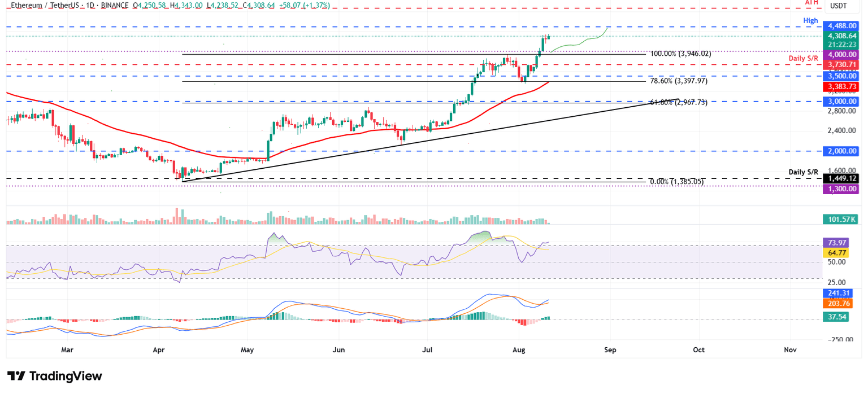Image resolution: width=868 pixels, height=394 pixels.
Task: Click the red 3,730.71 Daily S/R price tag
Action: tap(842, 65)
